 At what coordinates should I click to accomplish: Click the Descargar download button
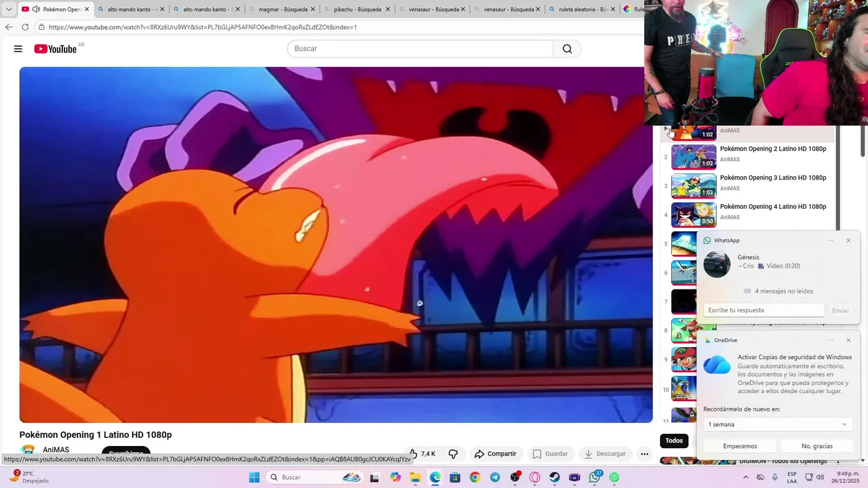click(x=605, y=453)
